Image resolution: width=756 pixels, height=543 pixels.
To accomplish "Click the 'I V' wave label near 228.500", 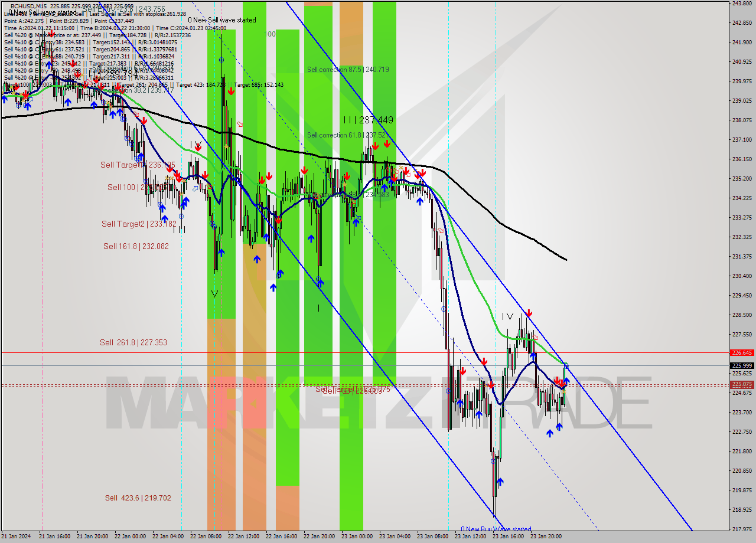I will pyautogui.click(x=507, y=317).
